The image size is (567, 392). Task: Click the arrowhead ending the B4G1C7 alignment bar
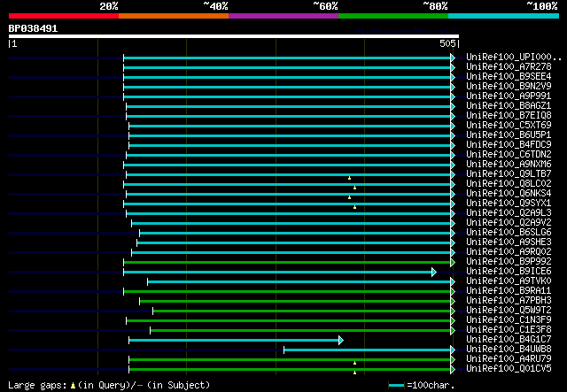coord(341,340)
